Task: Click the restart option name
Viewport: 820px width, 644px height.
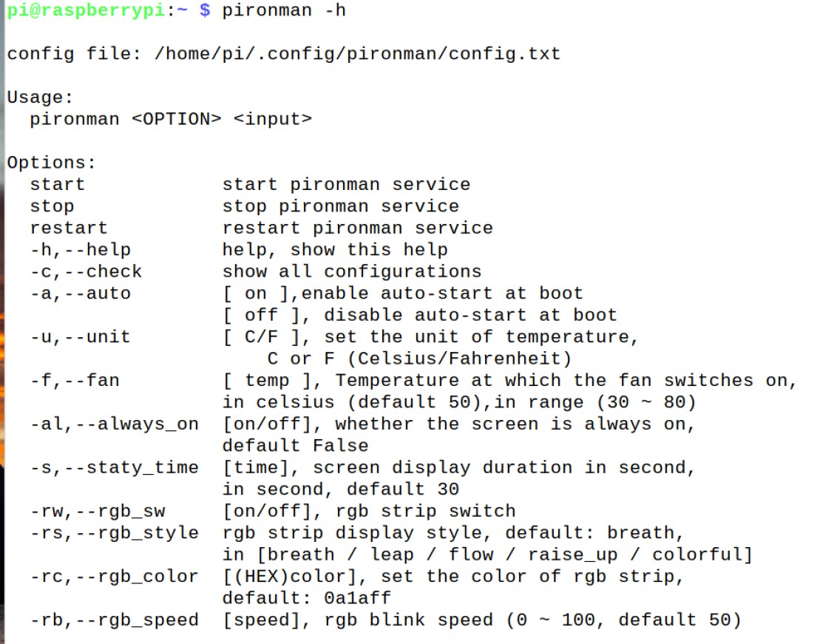Action: click(69, 228)
